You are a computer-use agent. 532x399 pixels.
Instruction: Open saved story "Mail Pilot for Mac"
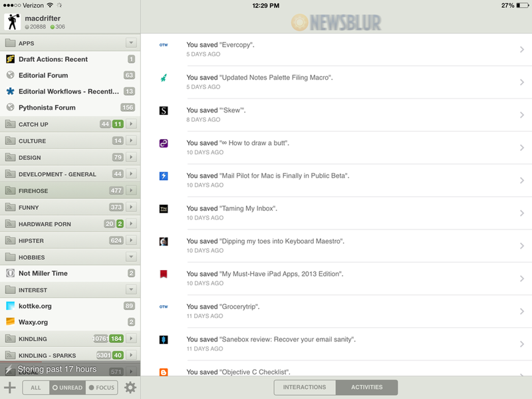coord(336,180)
